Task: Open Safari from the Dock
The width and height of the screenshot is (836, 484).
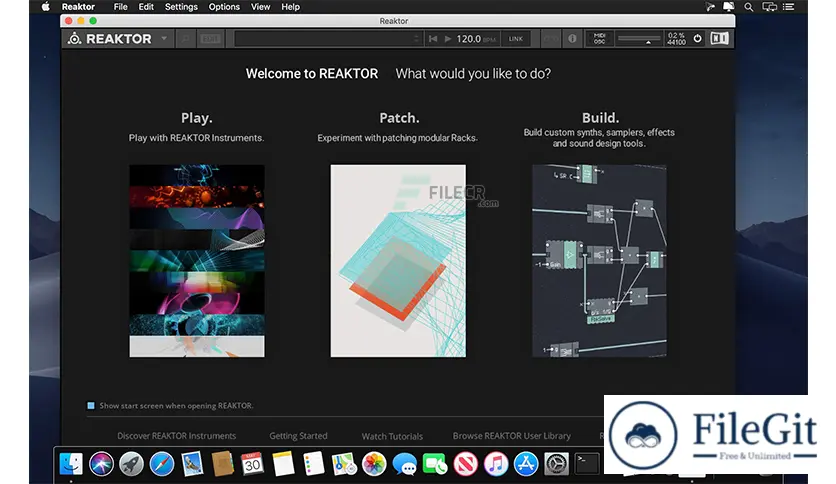Action: coord(162,464)
